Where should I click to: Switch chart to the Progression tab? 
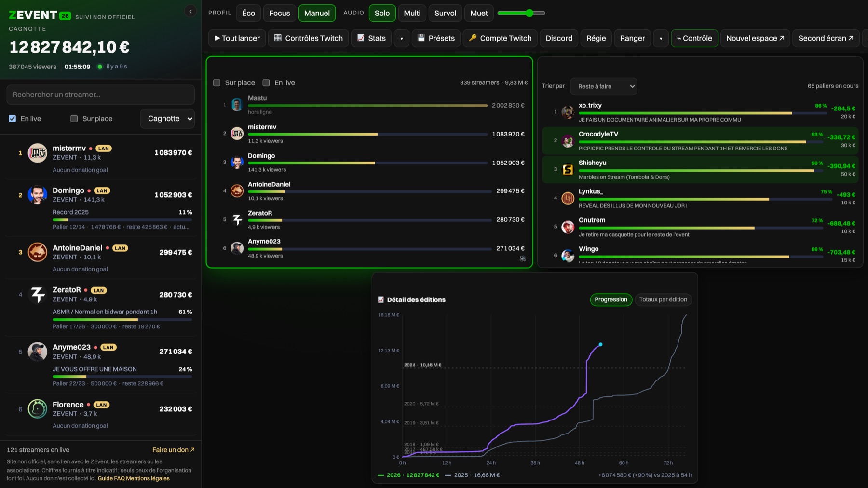point(611,299)
